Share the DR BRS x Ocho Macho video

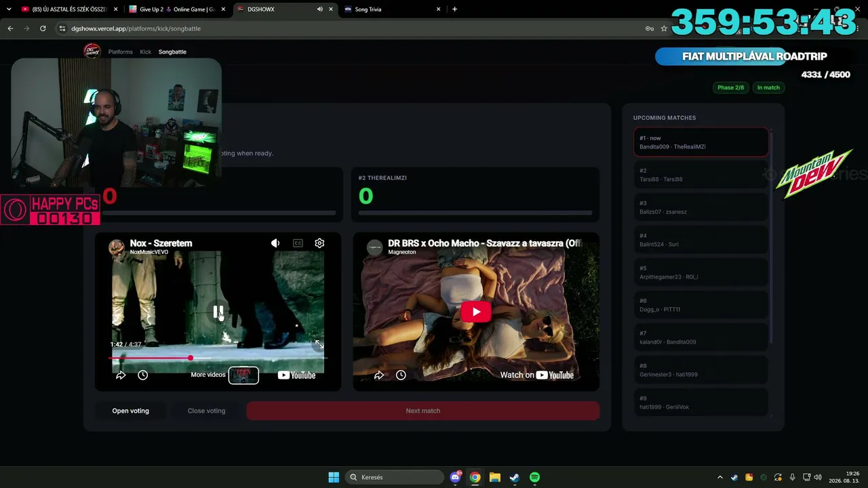[x=379, y=375]
